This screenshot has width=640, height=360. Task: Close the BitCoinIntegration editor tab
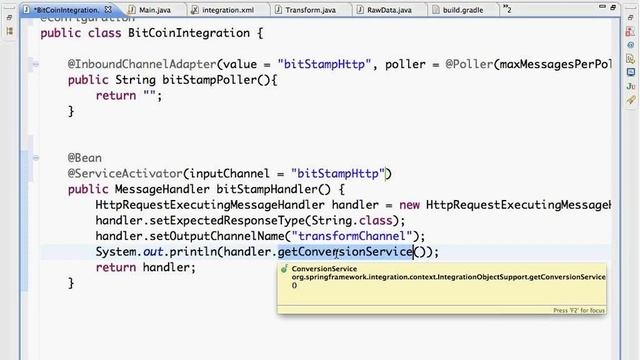(108, 9)
